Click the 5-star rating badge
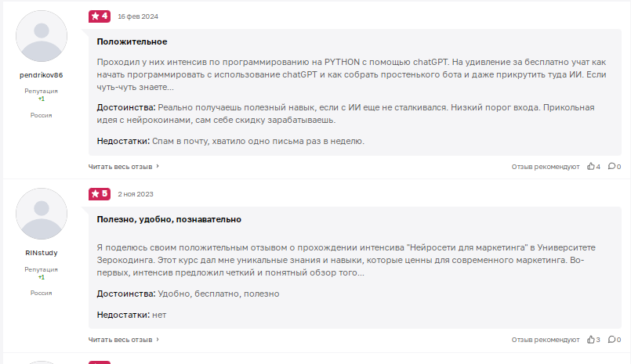 (100, 193)
